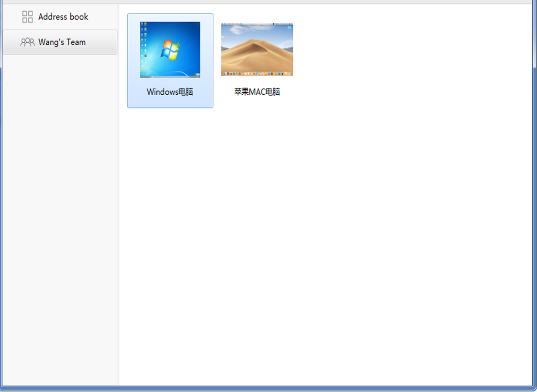The height and width of the screenshot is (392, 537).
Task: Click the divider between sidebar and device list
Action: click(119, 211)
